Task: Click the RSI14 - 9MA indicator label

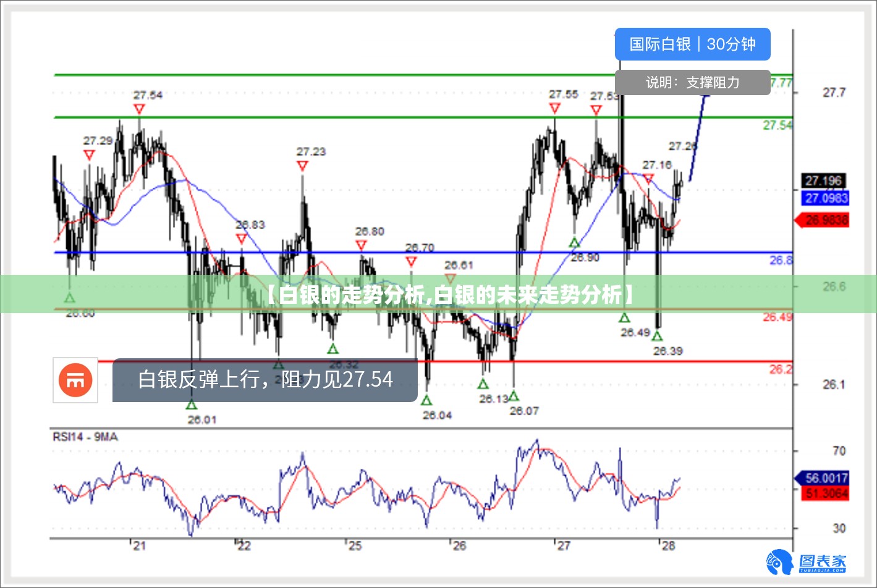Action: [85, 437]
